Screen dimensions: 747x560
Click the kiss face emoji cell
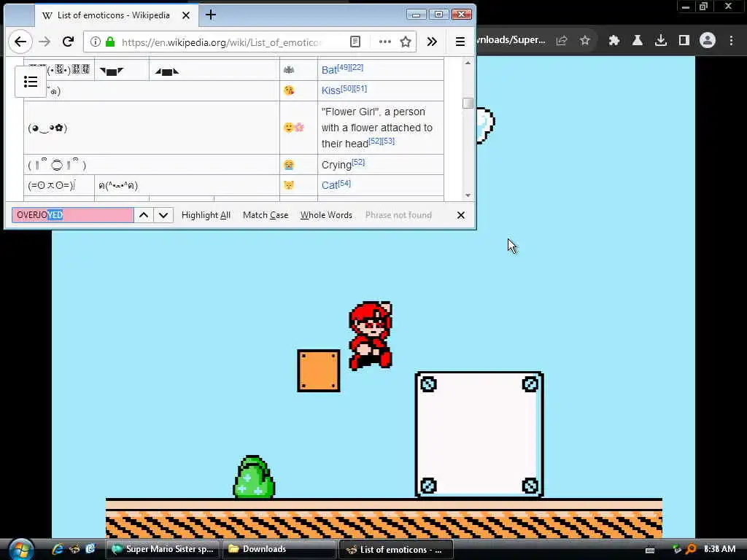tap(289, 90)
